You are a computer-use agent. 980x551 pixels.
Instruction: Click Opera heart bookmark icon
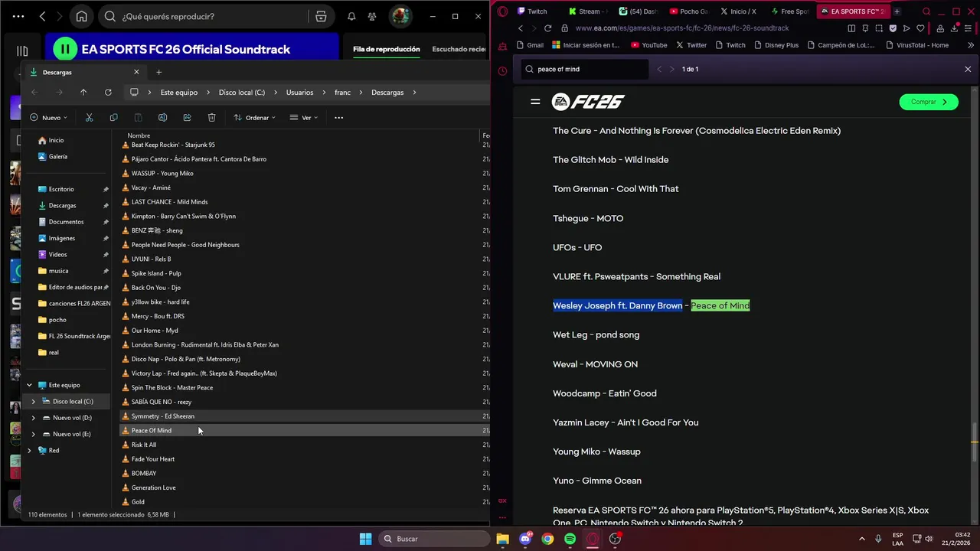click(920, 28)
